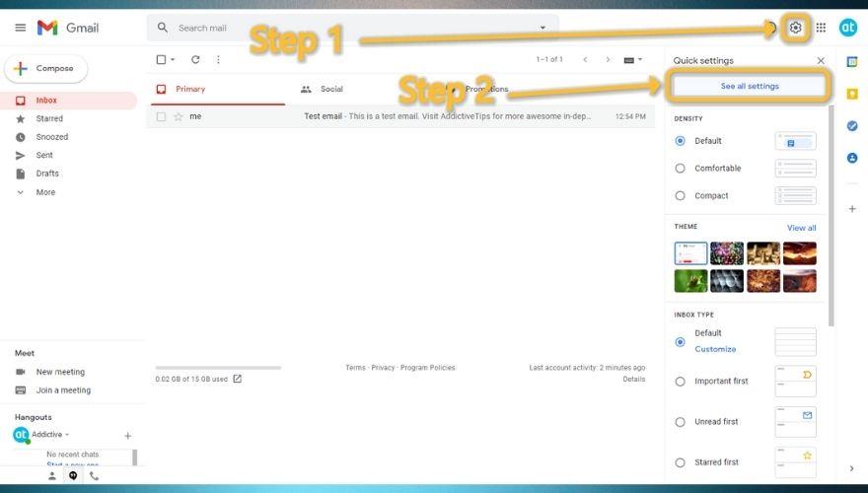Screen dimensions: 868x493
Task: Open storage management external link icon
Action: pyautogui.click(x=237, y=379)
